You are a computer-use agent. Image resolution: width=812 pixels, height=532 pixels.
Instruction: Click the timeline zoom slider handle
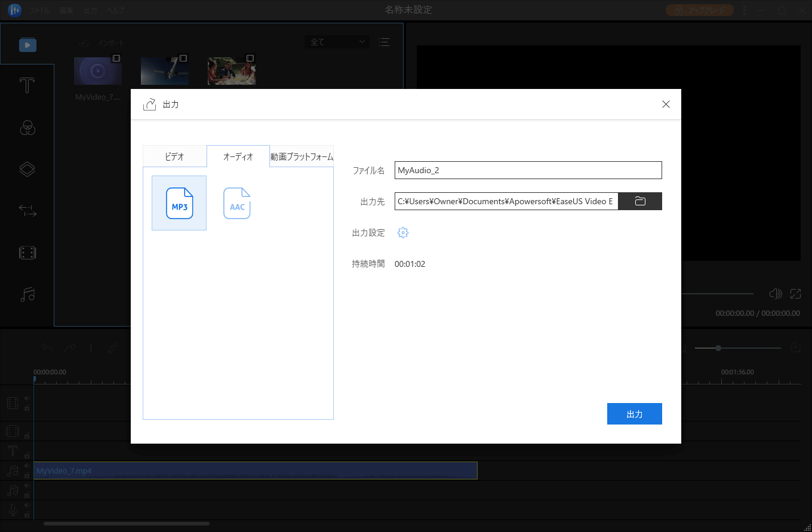tap(718, 348)
